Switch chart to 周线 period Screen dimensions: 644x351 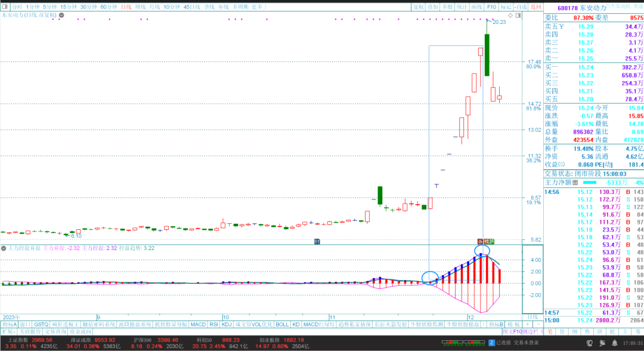tap(141, 7)
